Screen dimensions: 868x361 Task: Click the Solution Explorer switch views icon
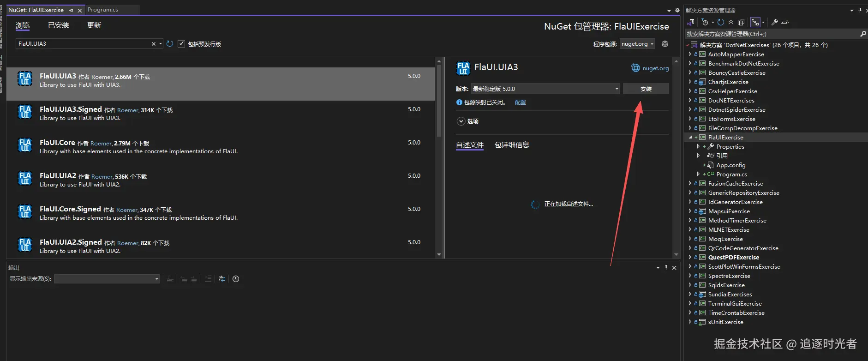point(691,22)
